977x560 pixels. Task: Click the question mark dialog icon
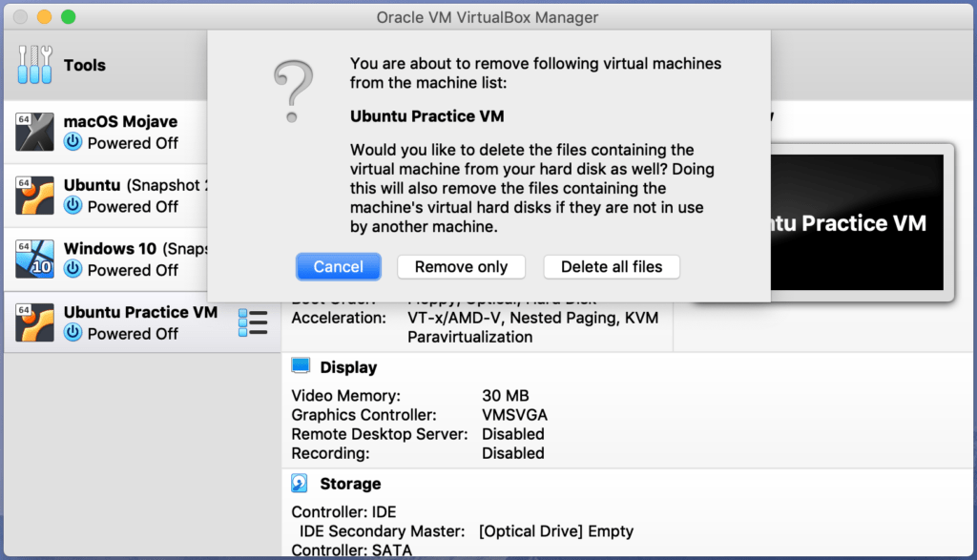[292, 91]
